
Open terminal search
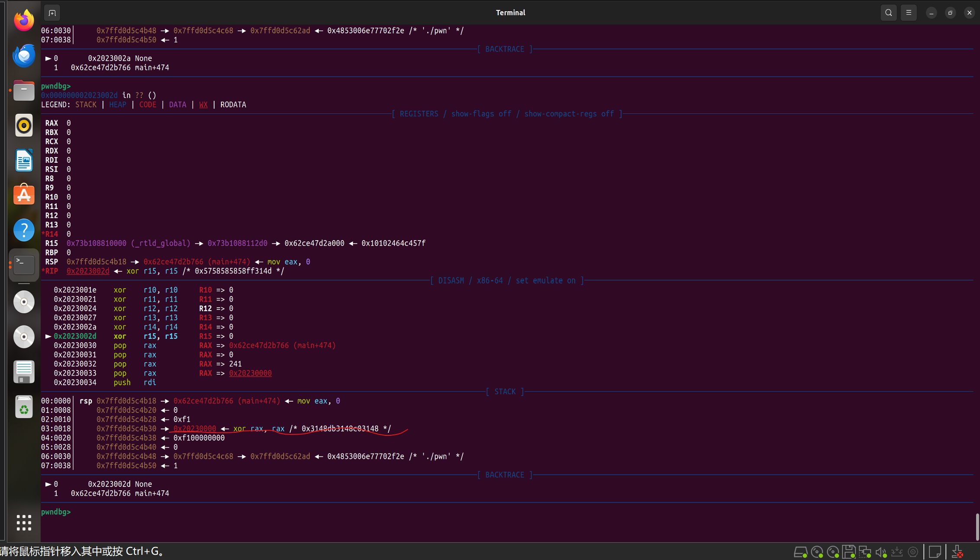[888, 13]
